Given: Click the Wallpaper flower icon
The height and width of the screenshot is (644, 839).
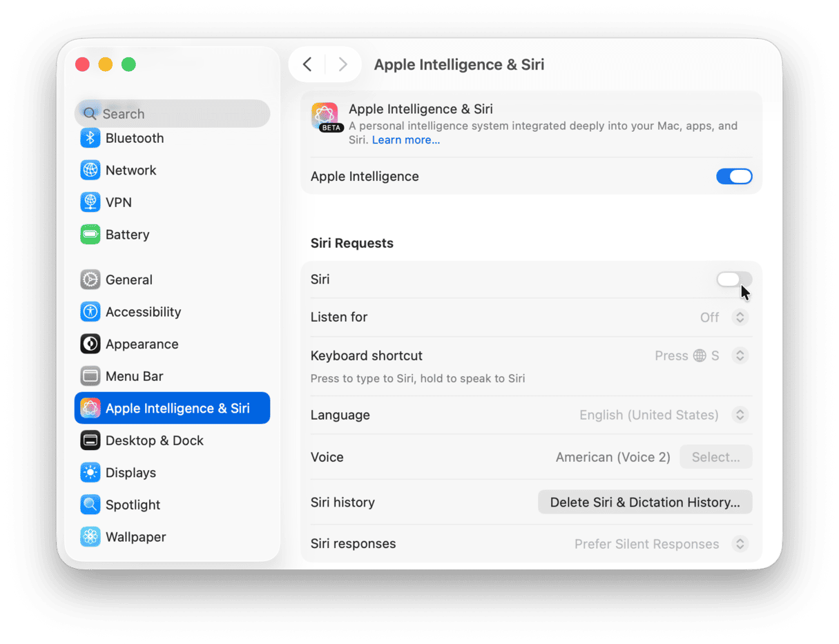Looking at the screenshot, I should coord(90,537).
